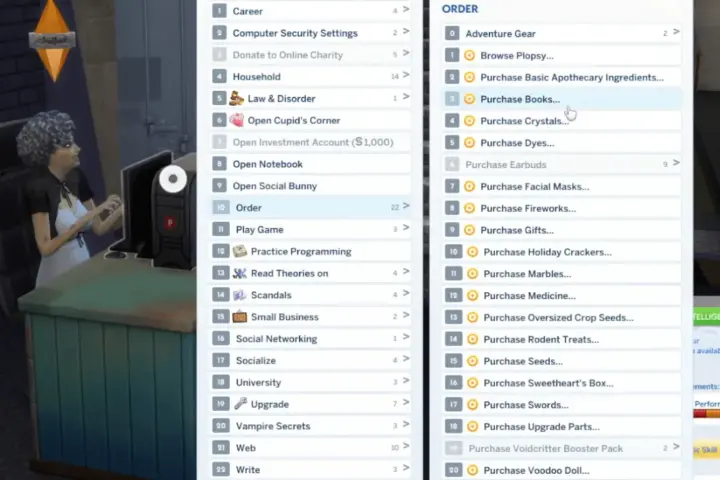Click the 'Practice Programming' row label
Viewport: 720px width, 480px height.
coord(301,251)
